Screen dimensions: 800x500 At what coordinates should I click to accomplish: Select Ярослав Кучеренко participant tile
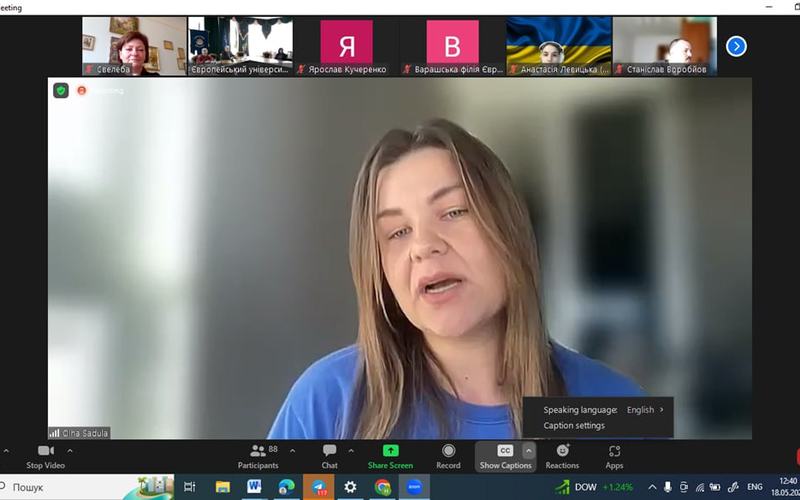[346, 46]
